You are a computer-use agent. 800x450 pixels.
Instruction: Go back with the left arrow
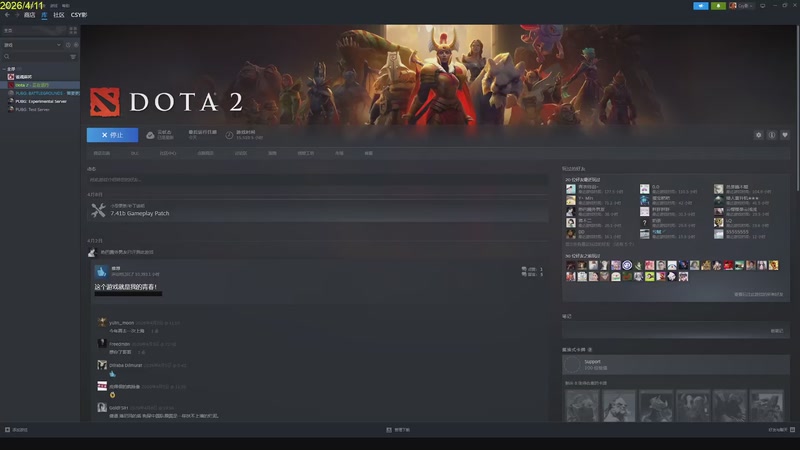coord(7,15)
